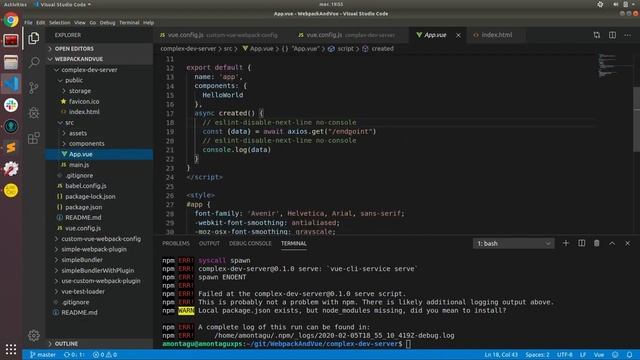Launch Google Chrome from the dock

11,20
